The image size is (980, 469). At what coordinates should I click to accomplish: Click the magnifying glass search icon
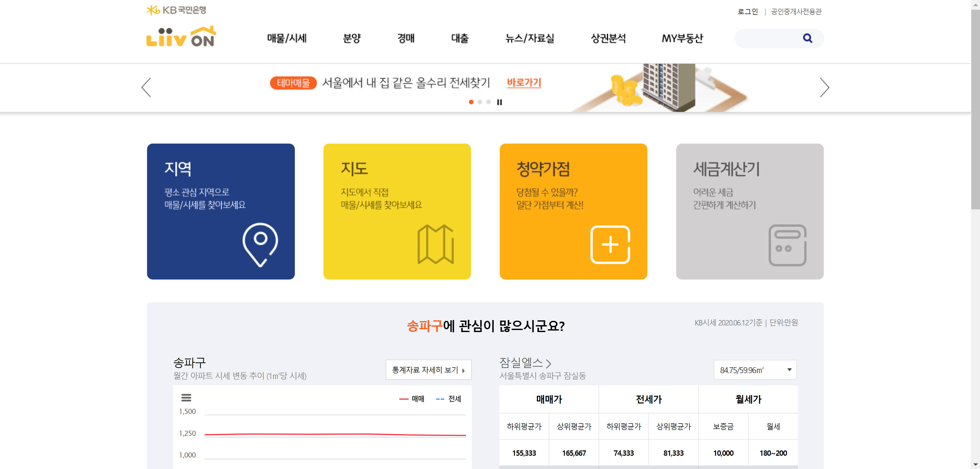(807, 38)
